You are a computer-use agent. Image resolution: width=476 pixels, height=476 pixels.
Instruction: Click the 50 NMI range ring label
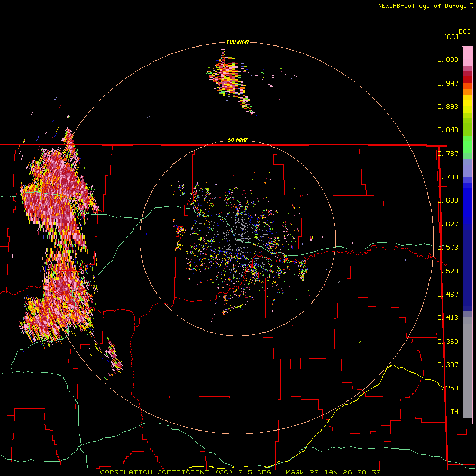[x=237, y=140]
